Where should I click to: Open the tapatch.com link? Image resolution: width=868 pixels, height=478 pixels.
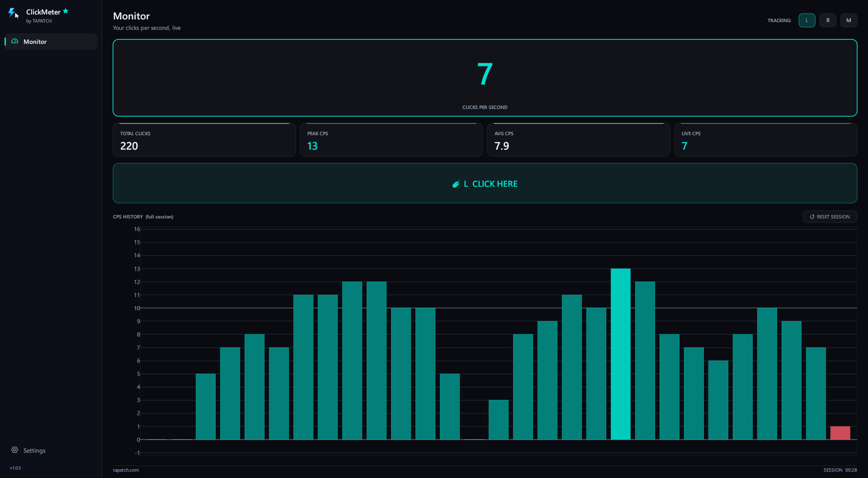click(x=126, y=470)
